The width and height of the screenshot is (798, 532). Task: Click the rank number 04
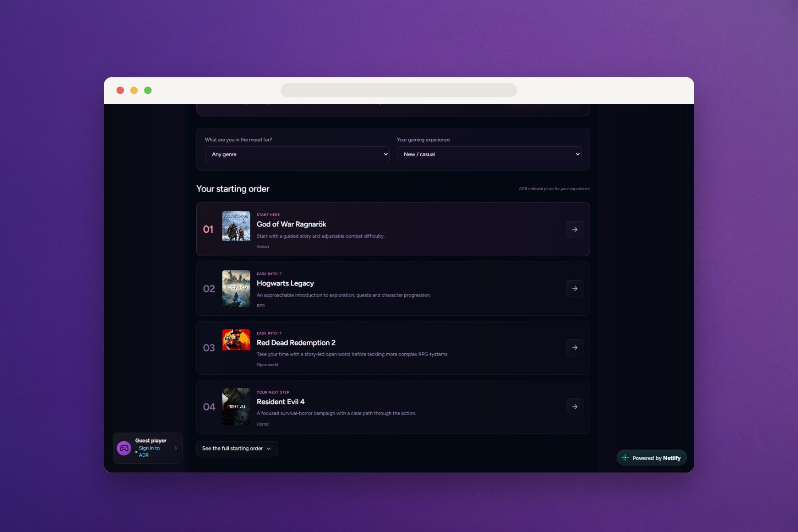209,407
